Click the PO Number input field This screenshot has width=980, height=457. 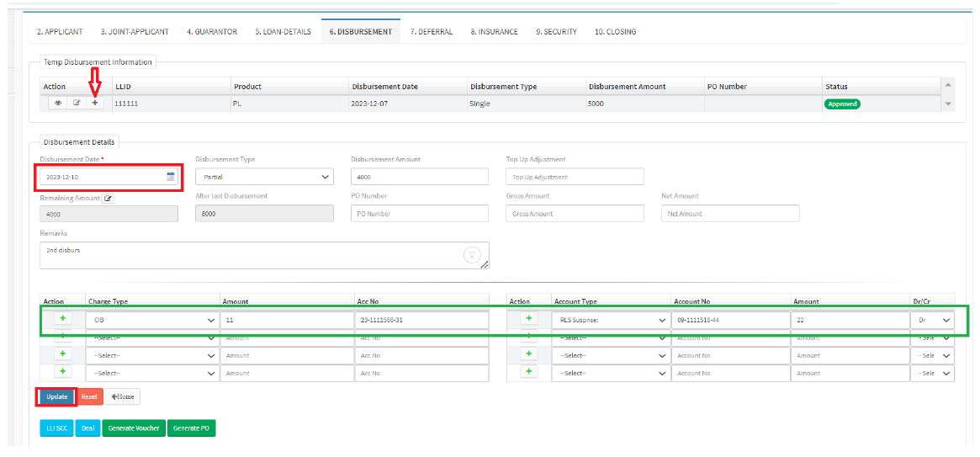pyautogui.click(x=419, y=214)
